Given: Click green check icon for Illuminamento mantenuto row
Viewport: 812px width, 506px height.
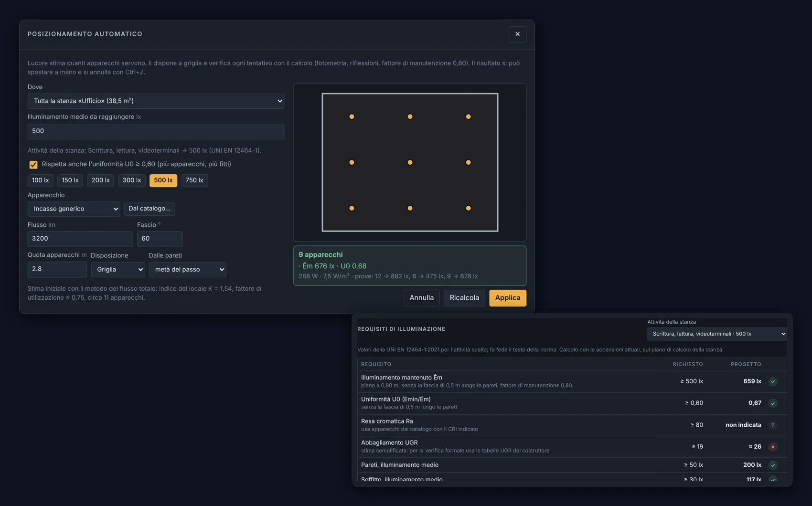Looking at the screenshot, I should (x=773, y=381).
